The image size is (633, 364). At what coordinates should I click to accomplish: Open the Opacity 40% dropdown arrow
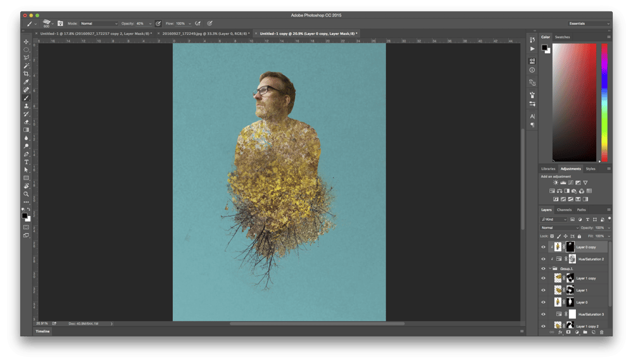[x=150, y=23]
